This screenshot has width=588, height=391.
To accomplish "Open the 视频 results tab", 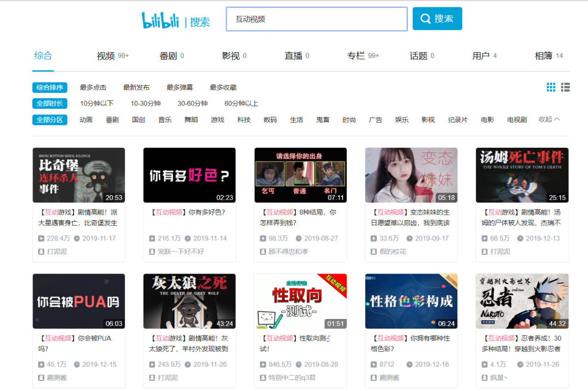I will click(x=106, y=56).
